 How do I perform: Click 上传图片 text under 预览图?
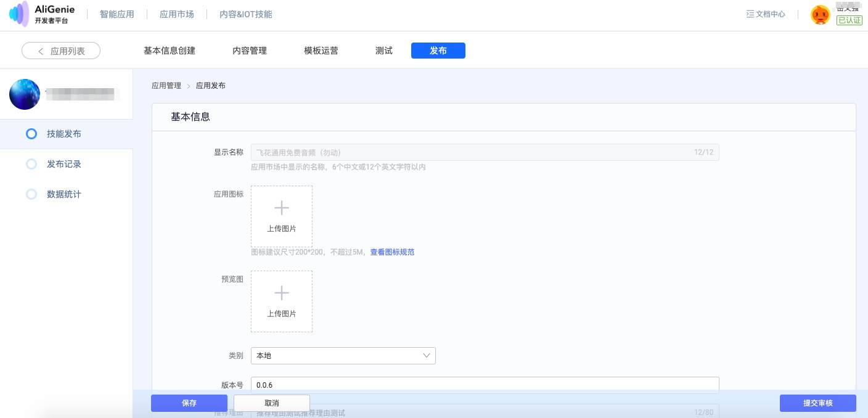(x=282, y=314)
